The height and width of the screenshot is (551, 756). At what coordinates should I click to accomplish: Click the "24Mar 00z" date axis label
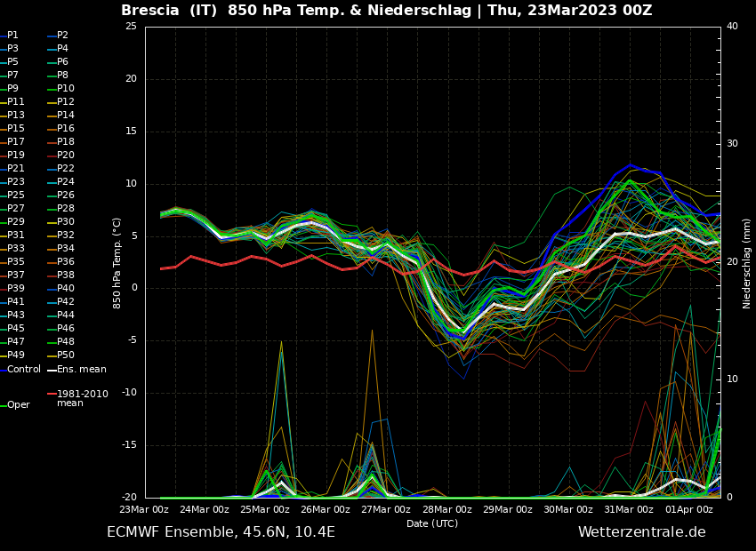205,509
